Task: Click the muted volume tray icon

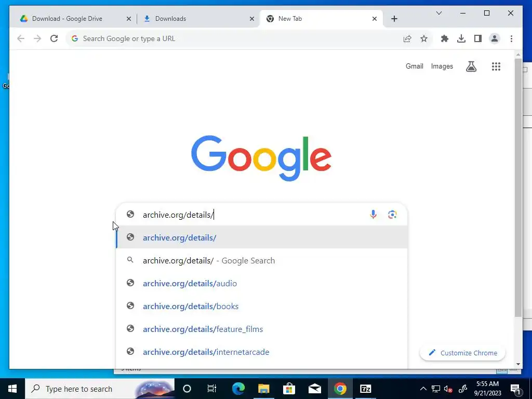Action: [448, 389]
